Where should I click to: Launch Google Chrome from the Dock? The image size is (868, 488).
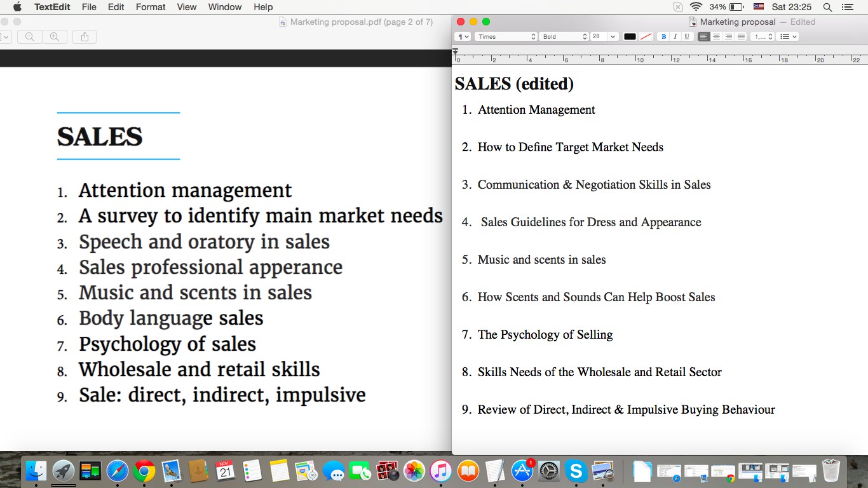pos(144,471)
